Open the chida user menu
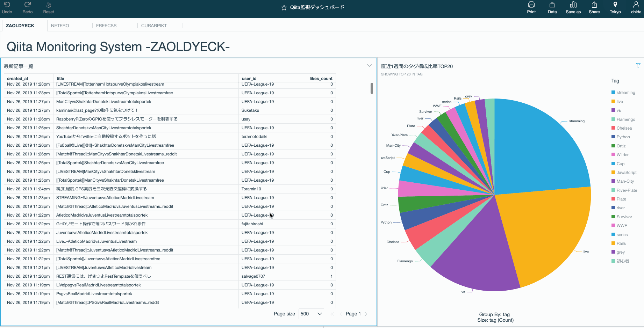644x328 pixels. (x=636, y=6)
